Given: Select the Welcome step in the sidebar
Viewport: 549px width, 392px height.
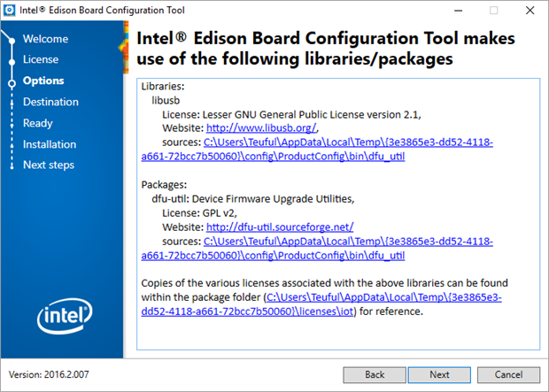Looking at the screenshot, I should (45, 39).
